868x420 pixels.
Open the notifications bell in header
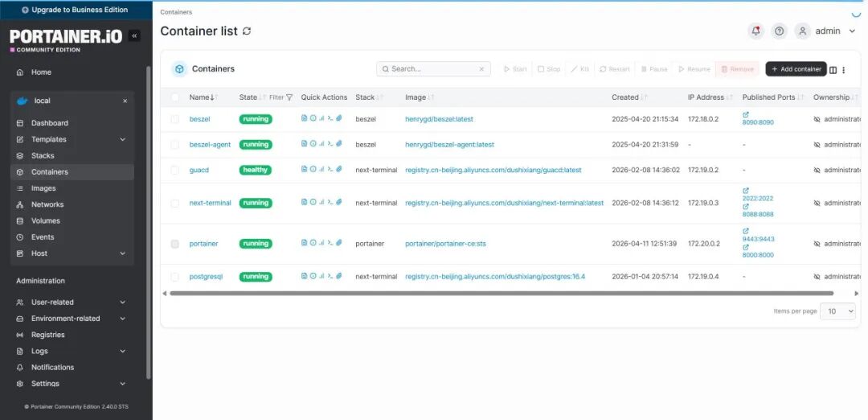click(755, 31)
